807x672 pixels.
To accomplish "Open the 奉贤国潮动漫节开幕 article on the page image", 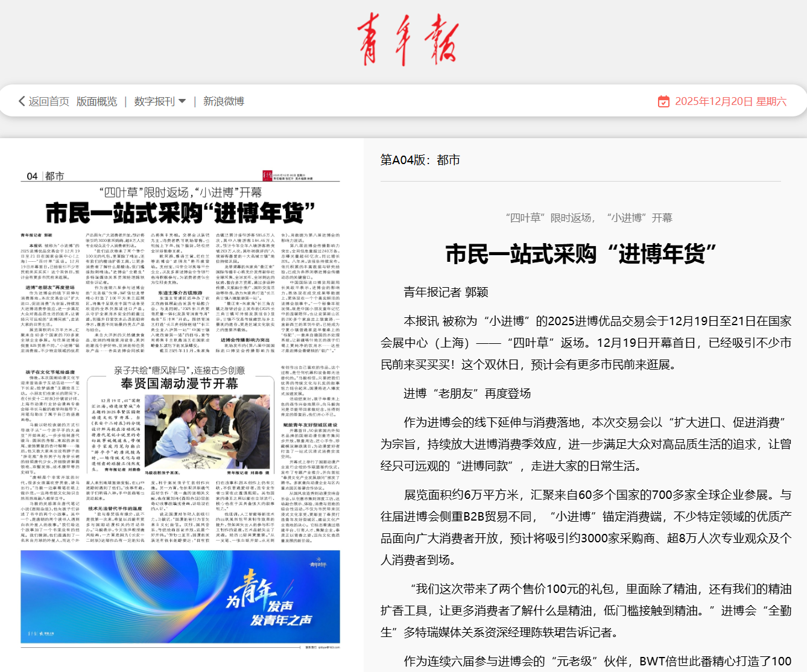I will coord(179,384).
